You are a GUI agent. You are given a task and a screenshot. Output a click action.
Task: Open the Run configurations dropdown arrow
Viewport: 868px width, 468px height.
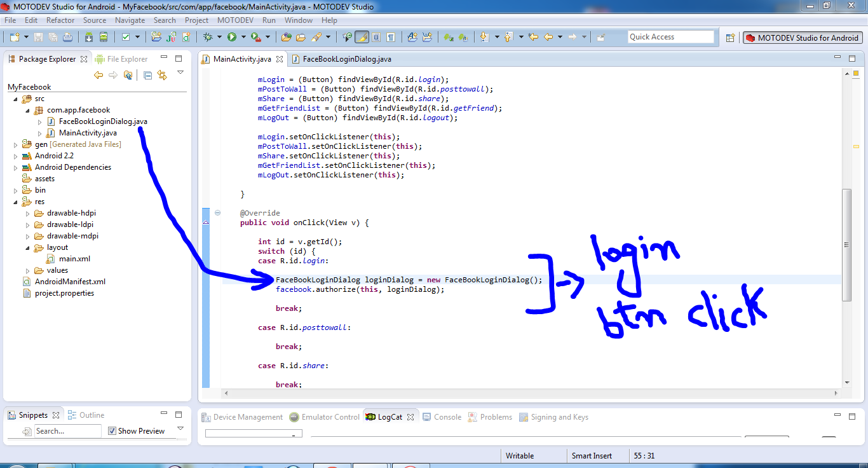pyautogui.click(x=243, y=37)
